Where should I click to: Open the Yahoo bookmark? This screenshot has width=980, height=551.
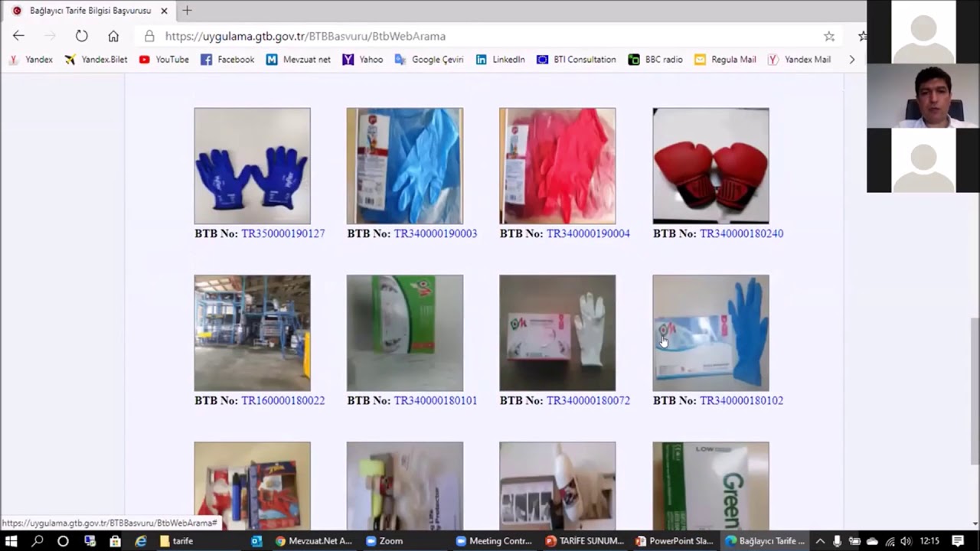coord(363,59)
